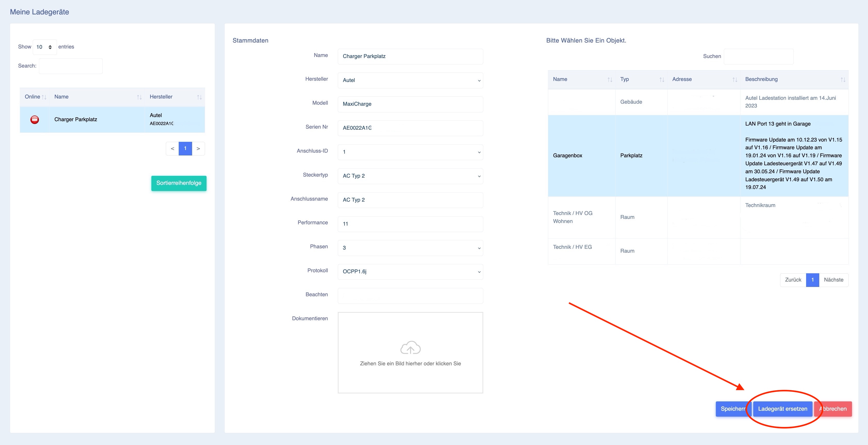Select Technik / HV EG row
The width and height of the screenshot is (868, 445).
coord(698,251)
